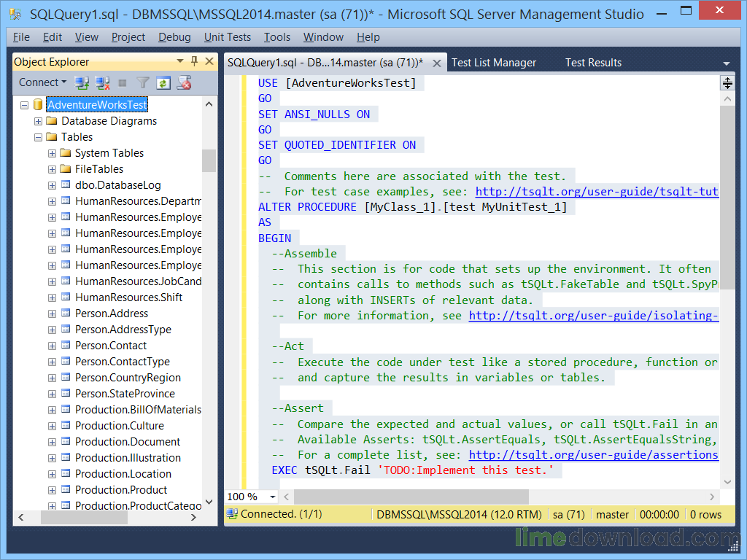Click the Filter funnel icon
This screenshot has width=747, height=560.
tap(143, 83)
